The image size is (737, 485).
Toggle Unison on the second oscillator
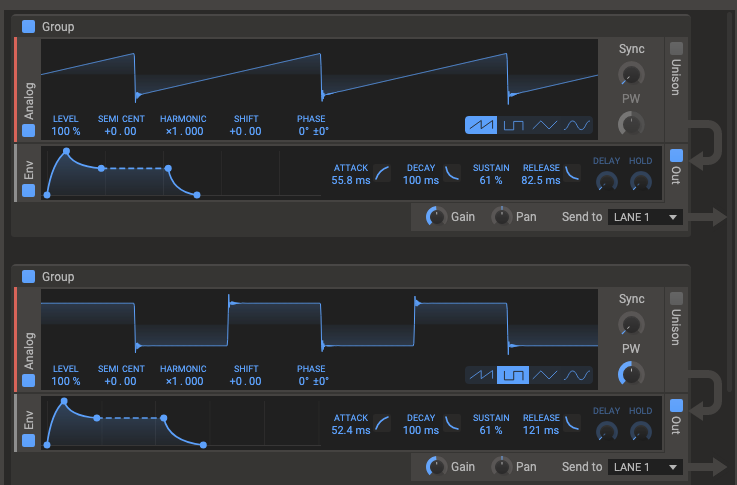[x=676, y=298]
